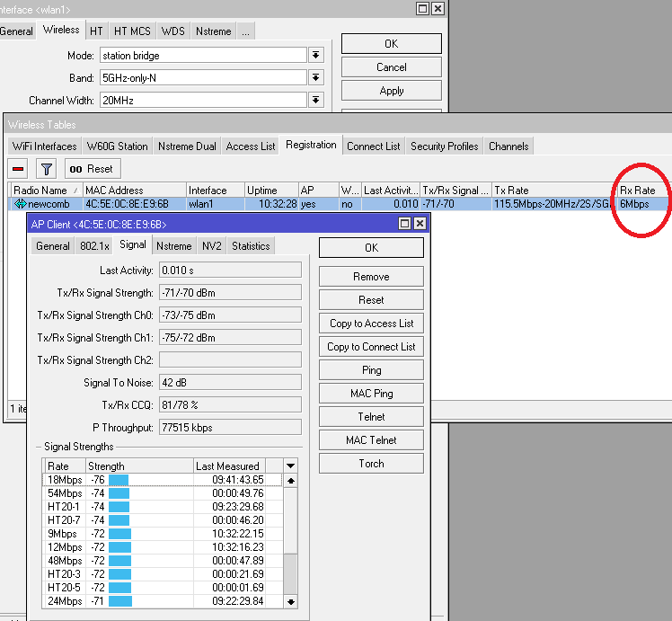The height and width of the screenshot is (621, 672).
Task: Click the newcomb row's radio link icon
Action: pos(20,204)
